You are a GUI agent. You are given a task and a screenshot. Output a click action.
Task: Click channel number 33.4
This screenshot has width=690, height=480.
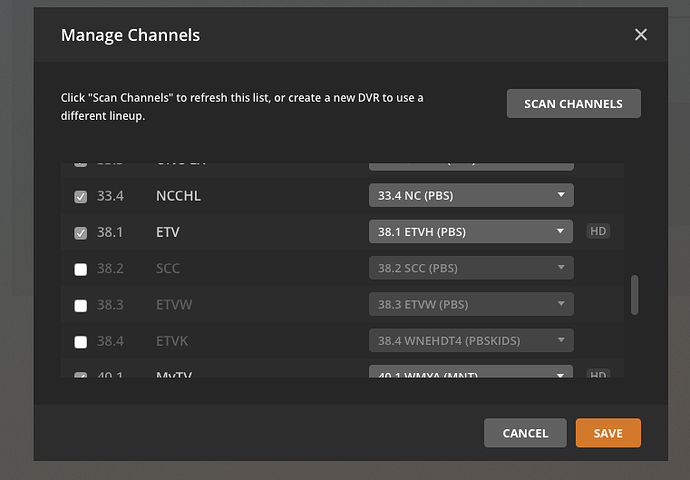pos(110,196)
